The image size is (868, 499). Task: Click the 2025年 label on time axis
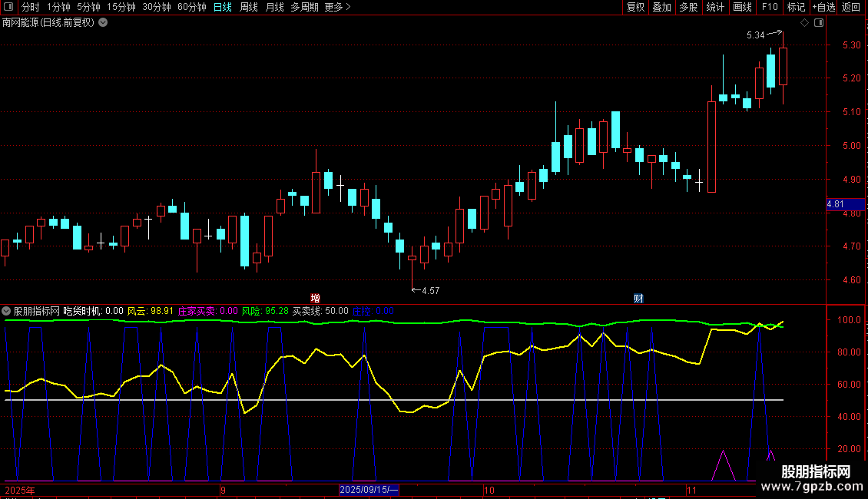(20, 490)
